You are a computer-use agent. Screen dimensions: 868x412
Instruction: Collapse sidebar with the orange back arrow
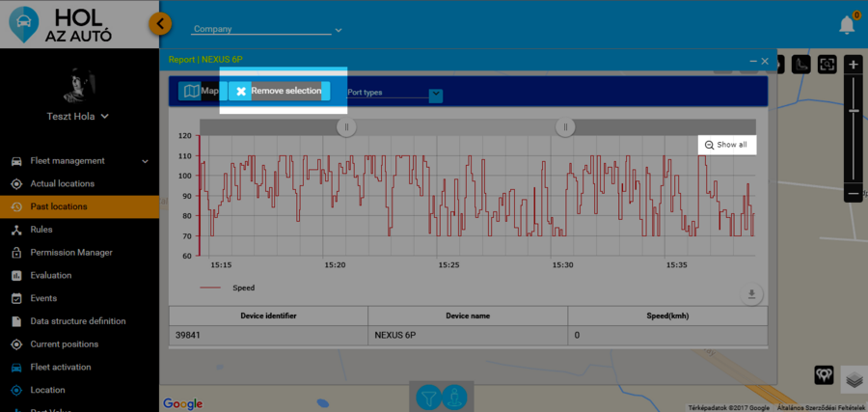[161, 23]
